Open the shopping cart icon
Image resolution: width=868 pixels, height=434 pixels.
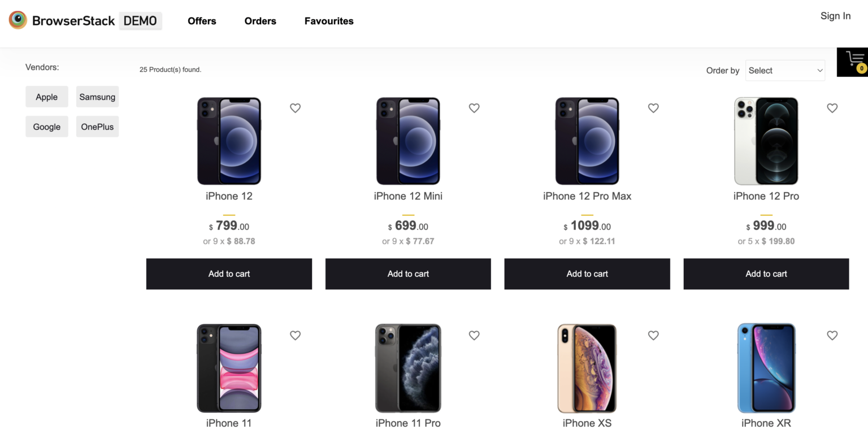853,62
